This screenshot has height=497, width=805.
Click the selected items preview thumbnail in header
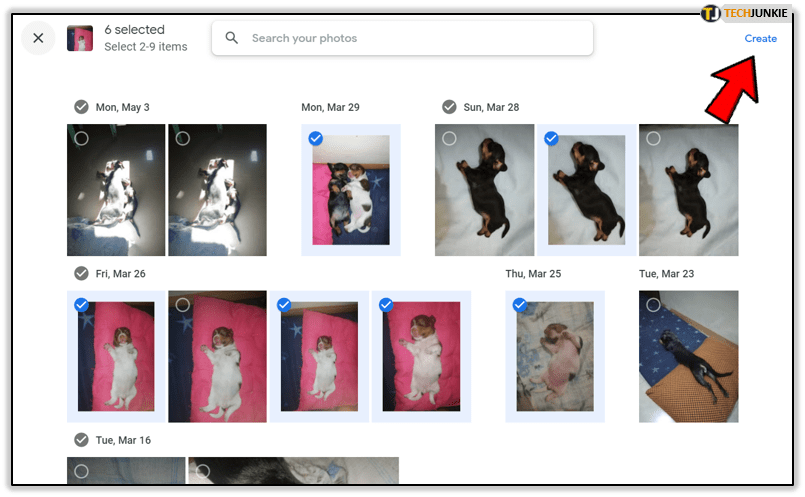click(80, 39)
